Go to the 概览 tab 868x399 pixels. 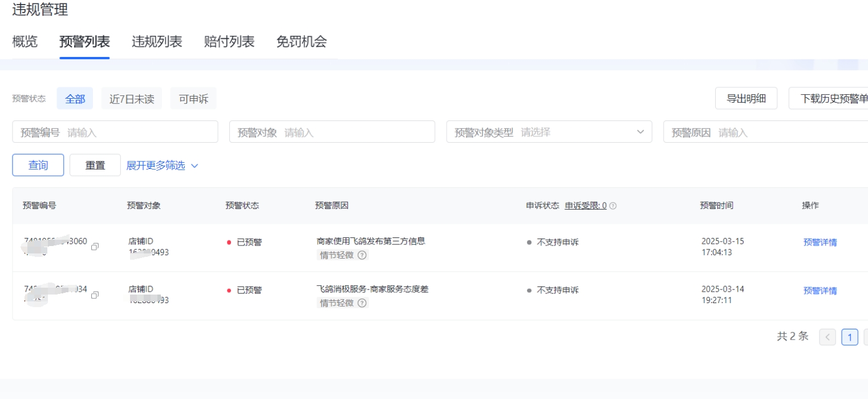25,42
